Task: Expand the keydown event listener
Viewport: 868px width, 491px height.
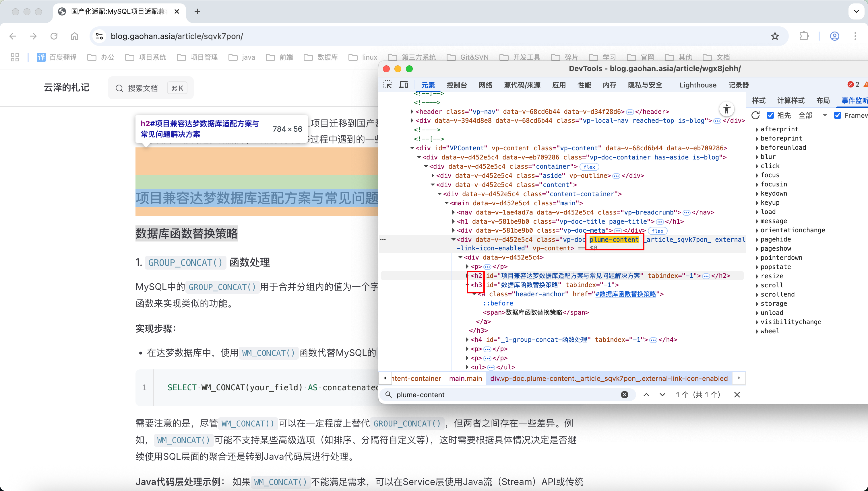Action: point(757,194)
